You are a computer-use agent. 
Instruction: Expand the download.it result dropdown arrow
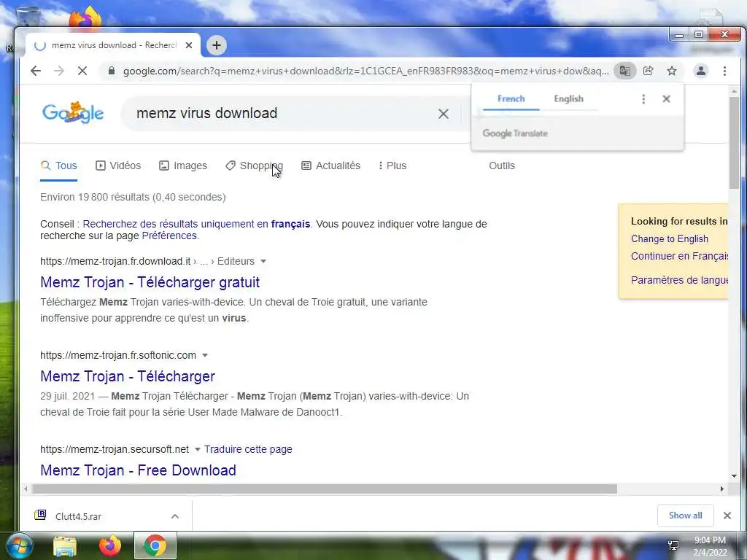click(263, 262)
